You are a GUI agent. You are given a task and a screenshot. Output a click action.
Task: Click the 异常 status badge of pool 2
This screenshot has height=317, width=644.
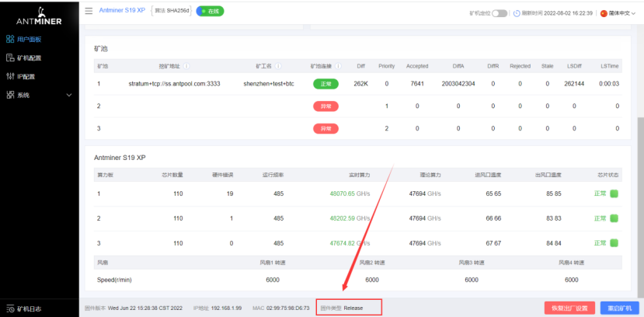point(325,106)
